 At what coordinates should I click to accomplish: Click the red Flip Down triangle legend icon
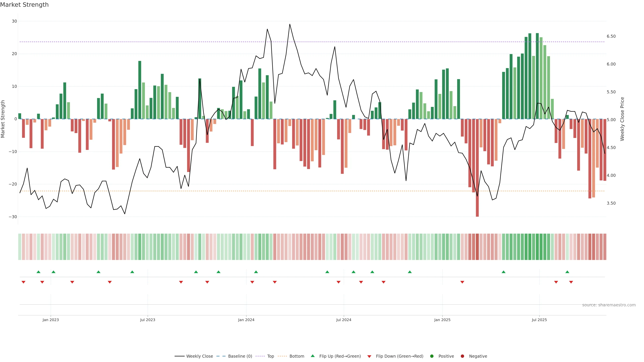(369, 356)
